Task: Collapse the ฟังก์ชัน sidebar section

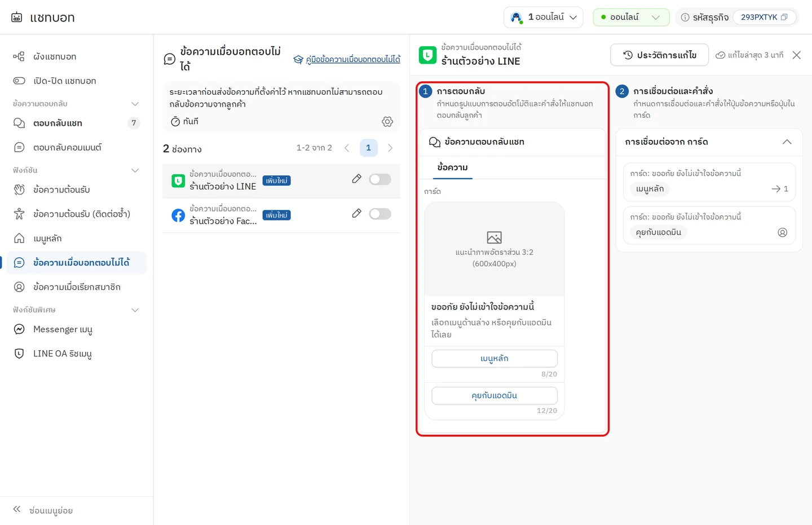Action: point(135,170)
